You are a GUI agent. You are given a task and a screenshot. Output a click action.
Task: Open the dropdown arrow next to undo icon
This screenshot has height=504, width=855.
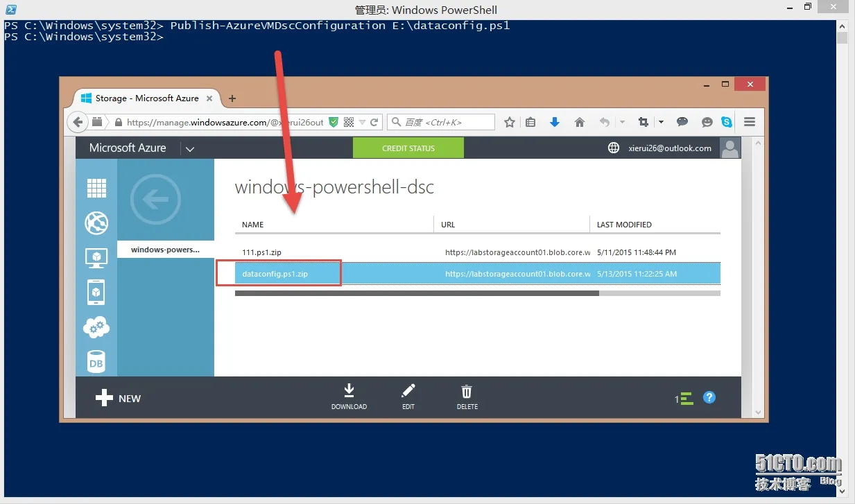(622, 122)
